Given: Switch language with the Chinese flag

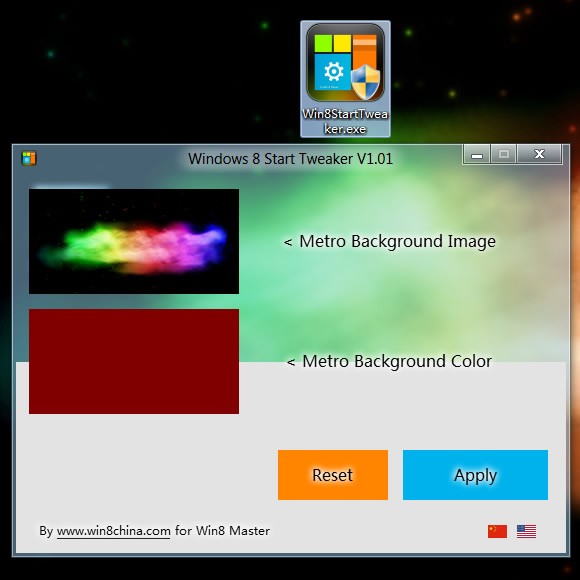Looking at the screenshot, I should point(497,531).
